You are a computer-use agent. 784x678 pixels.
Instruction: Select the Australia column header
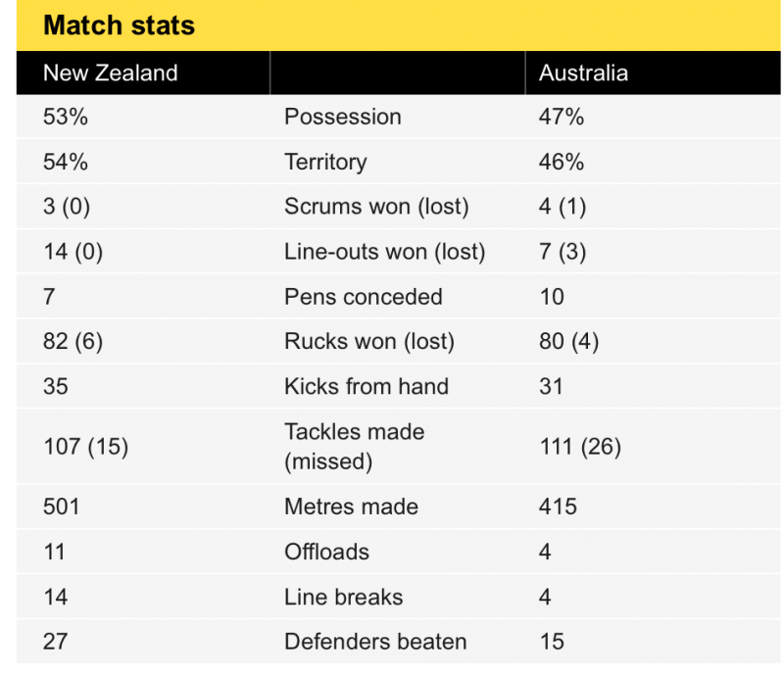(583, 73)
